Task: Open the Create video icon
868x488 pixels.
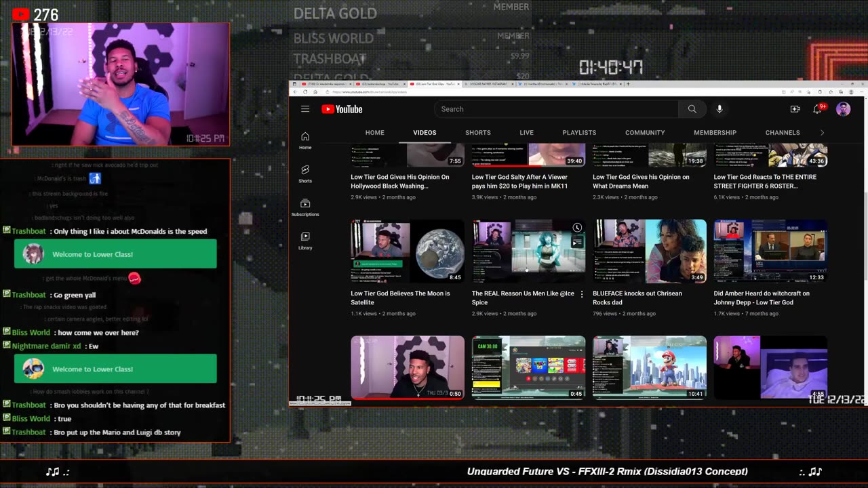Action: pyautogui.click(x=795, y=109)
